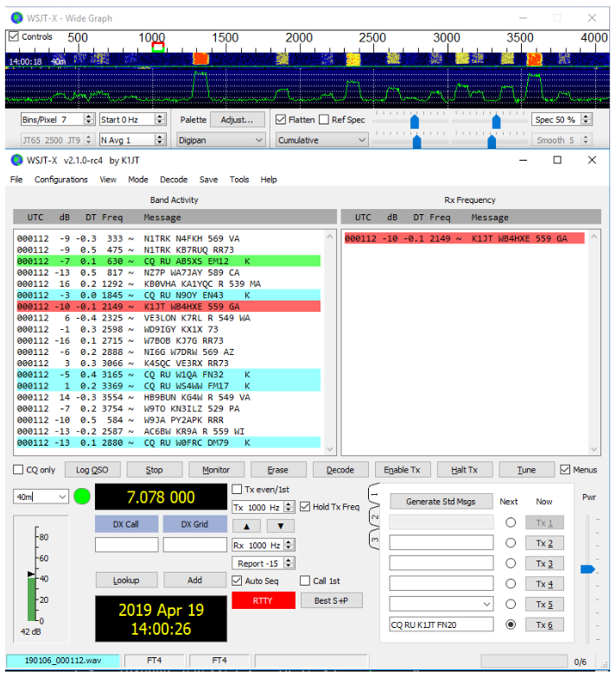This screenshot has height=678, width=616.
Task: Click the Log QSO button
Action: click(x=92, y=470)
